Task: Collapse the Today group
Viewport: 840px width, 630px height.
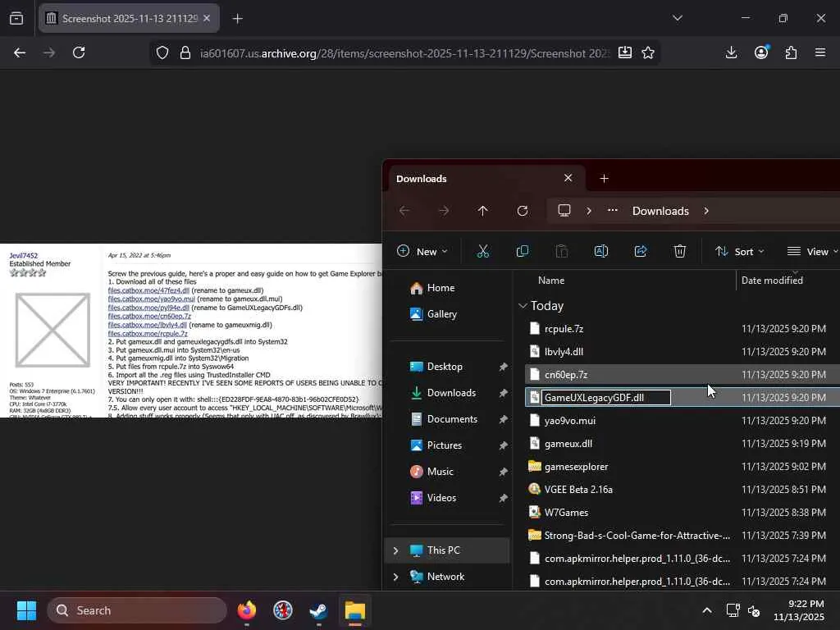Action: pyautogui.click(x=523, y=306)
